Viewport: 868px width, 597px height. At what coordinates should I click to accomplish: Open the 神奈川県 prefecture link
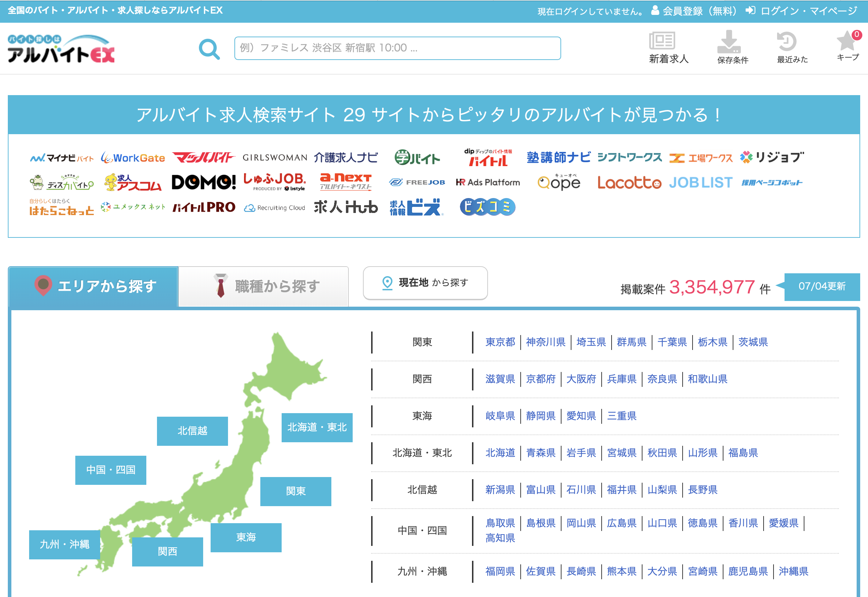[546, 342]
